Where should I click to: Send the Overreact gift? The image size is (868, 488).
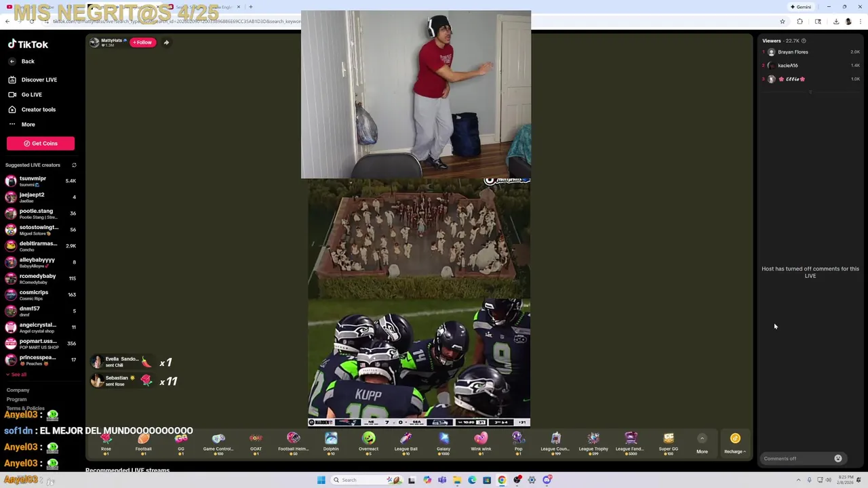[368, 443]
